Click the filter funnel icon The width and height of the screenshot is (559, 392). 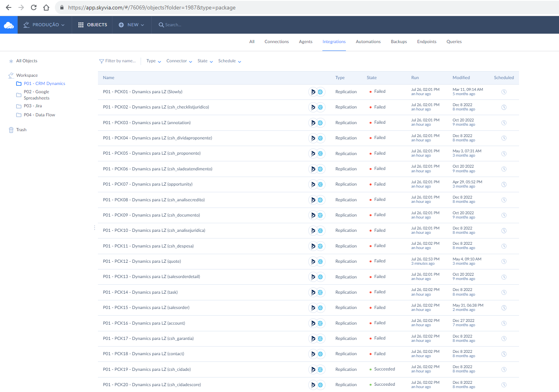(101, 61)
